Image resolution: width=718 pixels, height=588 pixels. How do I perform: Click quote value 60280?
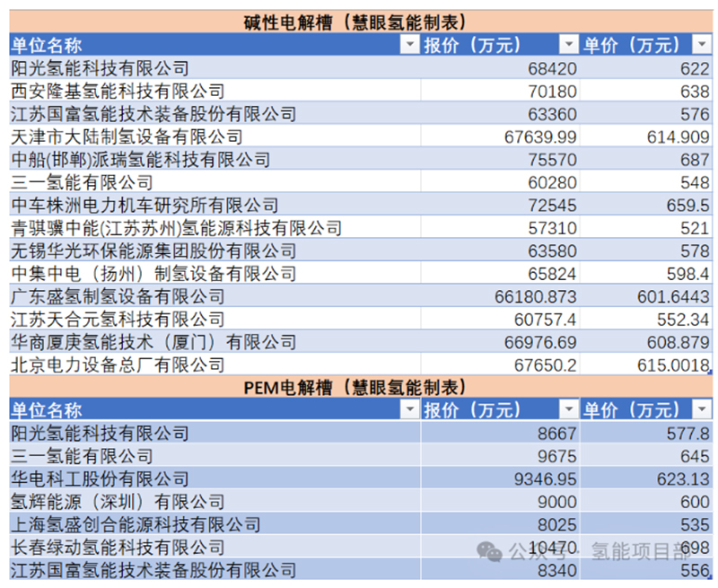click(x=552, y=183)
